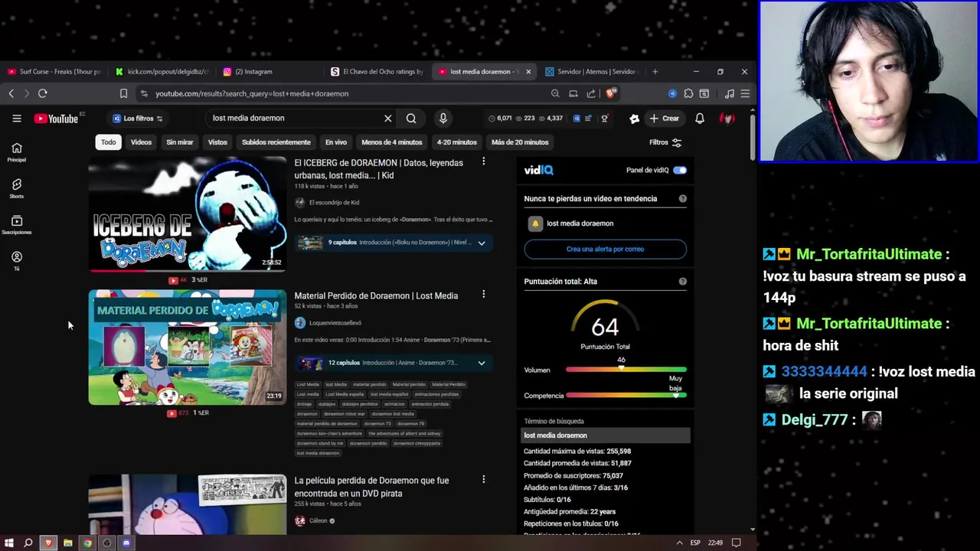This screenshot has width=980, height=551.
Task: Open Suscripciones in the sidebar
Action: pyautogui.click(x=17, y=224)
